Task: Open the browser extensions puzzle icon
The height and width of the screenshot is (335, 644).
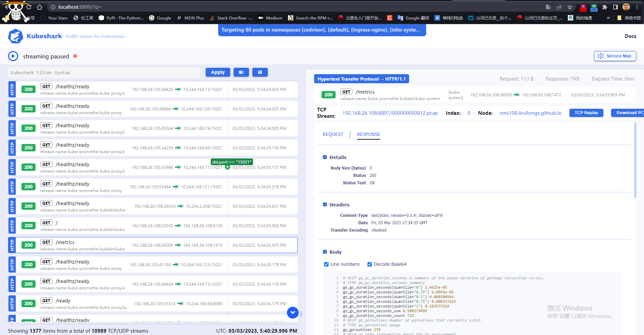Action: 605,7
